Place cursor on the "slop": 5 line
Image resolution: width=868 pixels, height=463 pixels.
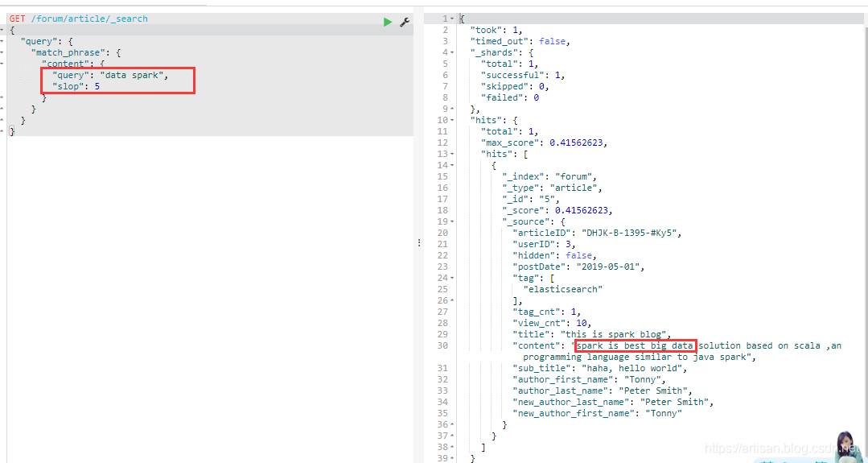(76, 86)
